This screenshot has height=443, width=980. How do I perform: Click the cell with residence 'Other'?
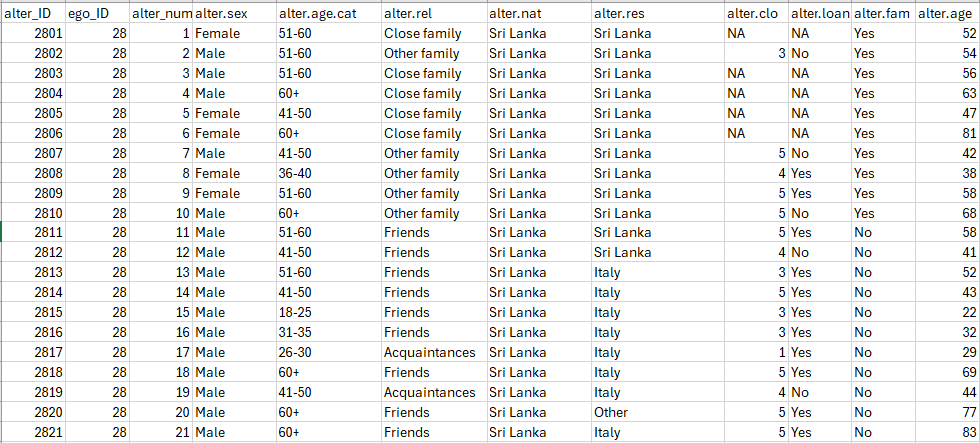[655, 412]
